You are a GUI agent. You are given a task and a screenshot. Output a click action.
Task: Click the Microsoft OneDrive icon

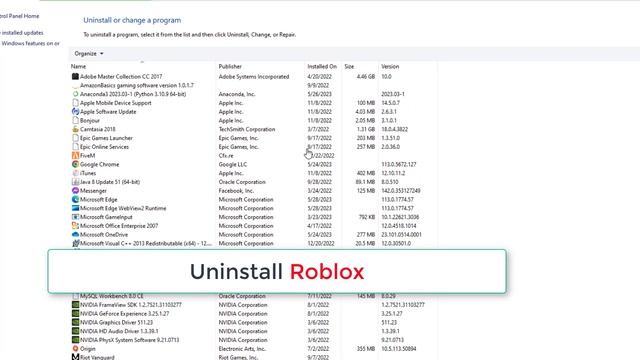click(x=75, y=235)
